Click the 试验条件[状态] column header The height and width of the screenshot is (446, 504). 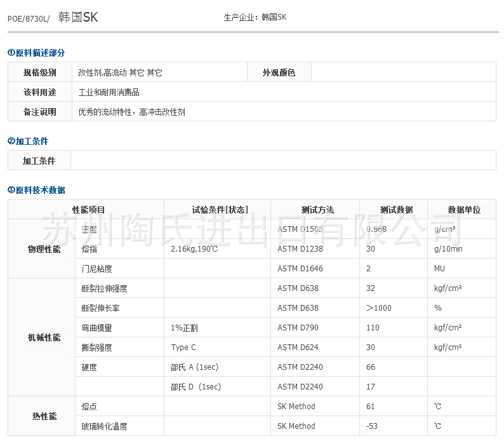220,210
